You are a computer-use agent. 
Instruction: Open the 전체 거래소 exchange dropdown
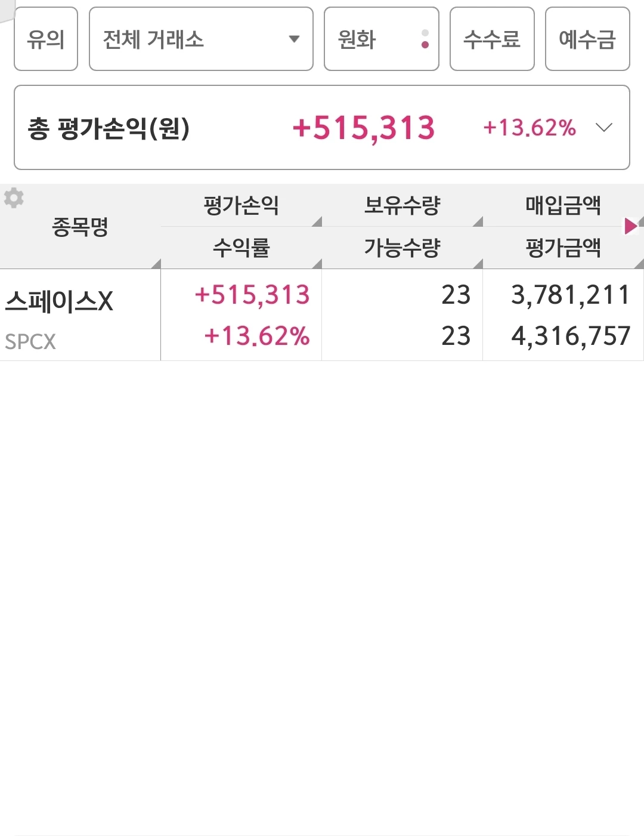point(201,39)
